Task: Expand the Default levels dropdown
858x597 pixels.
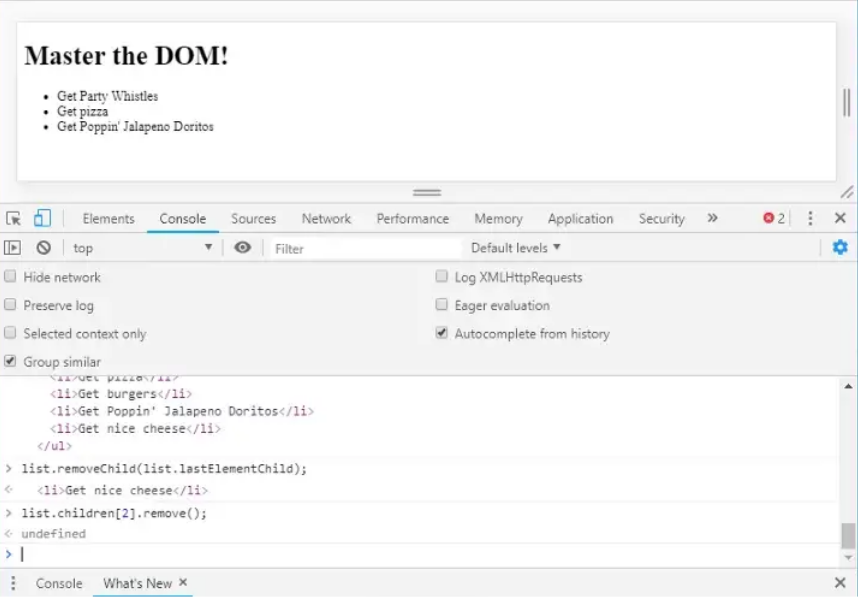Action: click(x=516, y=248)
